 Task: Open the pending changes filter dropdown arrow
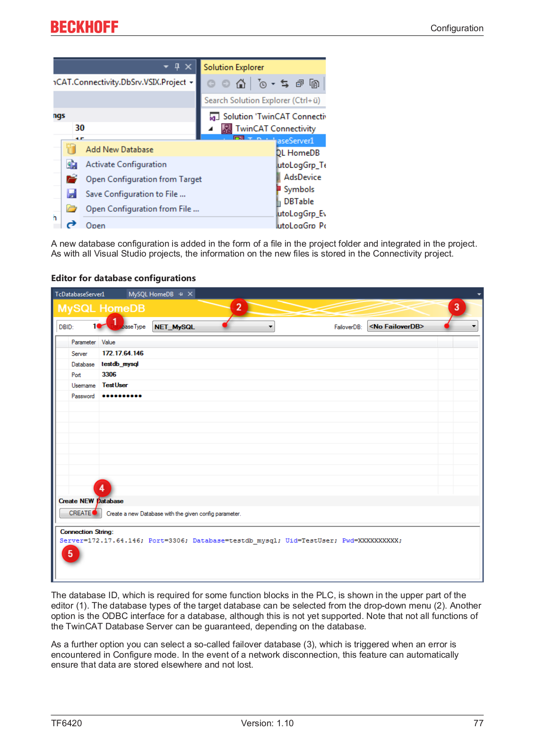click(273, 84)
